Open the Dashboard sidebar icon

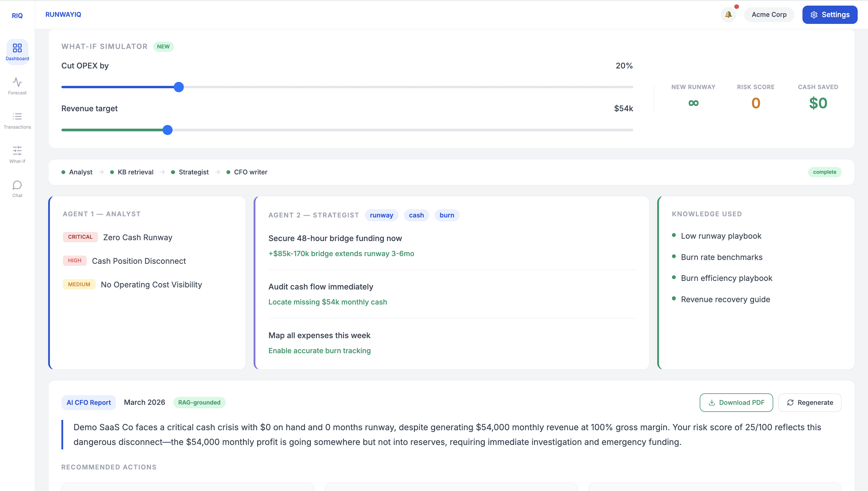(x=17, y=52)
